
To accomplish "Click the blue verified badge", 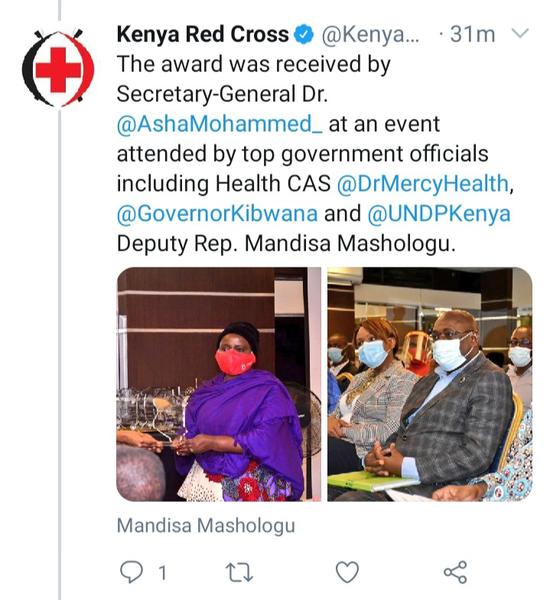I will coord(304,34).
